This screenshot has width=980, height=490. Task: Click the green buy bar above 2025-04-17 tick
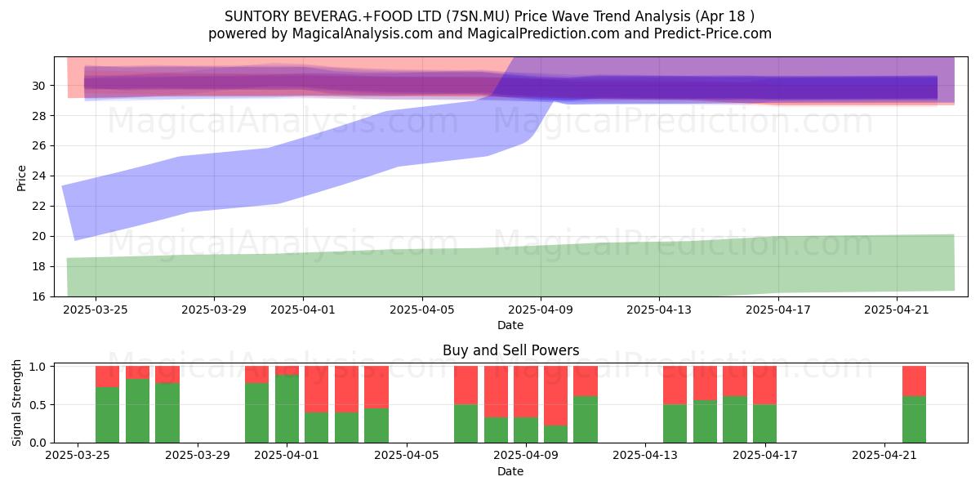pos(765,424)
